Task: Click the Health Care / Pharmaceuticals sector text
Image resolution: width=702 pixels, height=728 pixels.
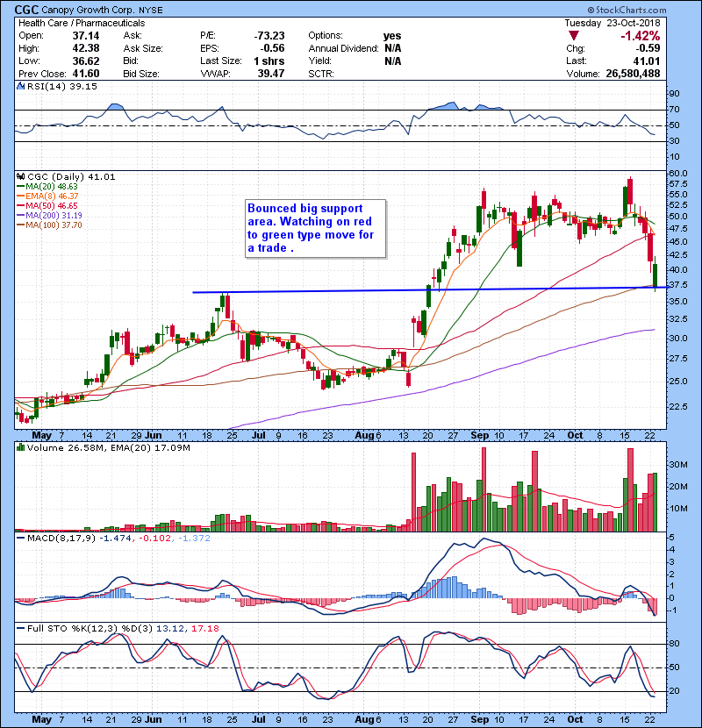Action: tap(82, 23)
